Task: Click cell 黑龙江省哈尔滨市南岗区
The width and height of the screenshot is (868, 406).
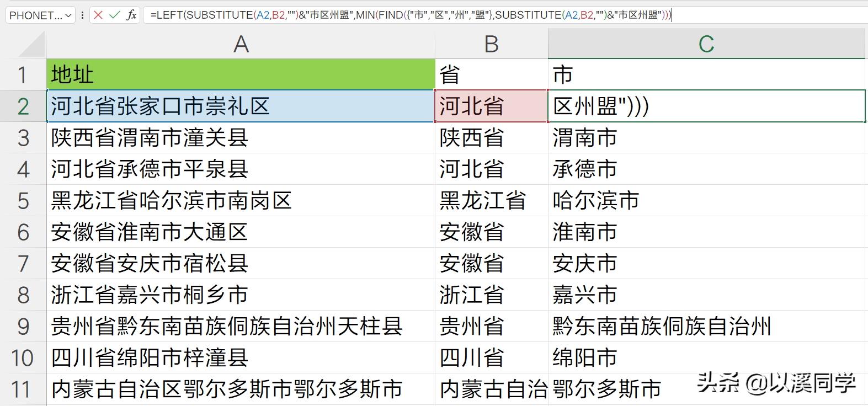Action: [241, 200]
